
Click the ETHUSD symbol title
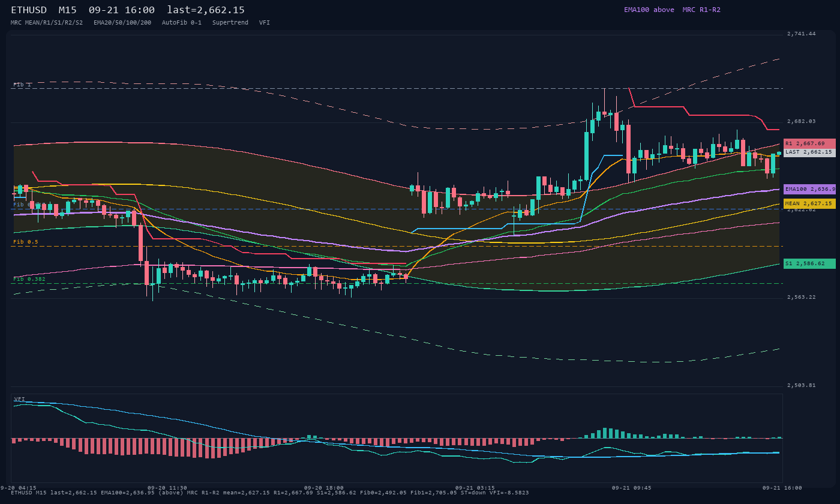[x=29, y=10]
